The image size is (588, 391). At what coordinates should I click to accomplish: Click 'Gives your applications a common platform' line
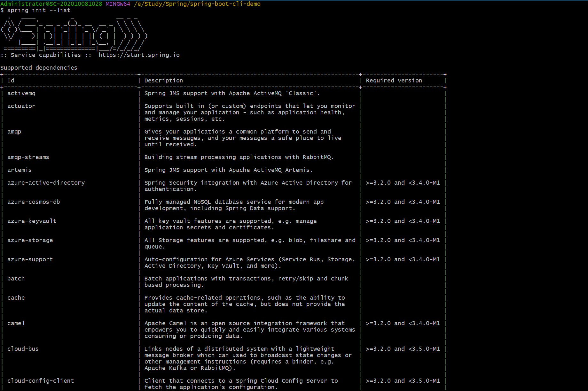pyautogui.click(x=238, y=132)
